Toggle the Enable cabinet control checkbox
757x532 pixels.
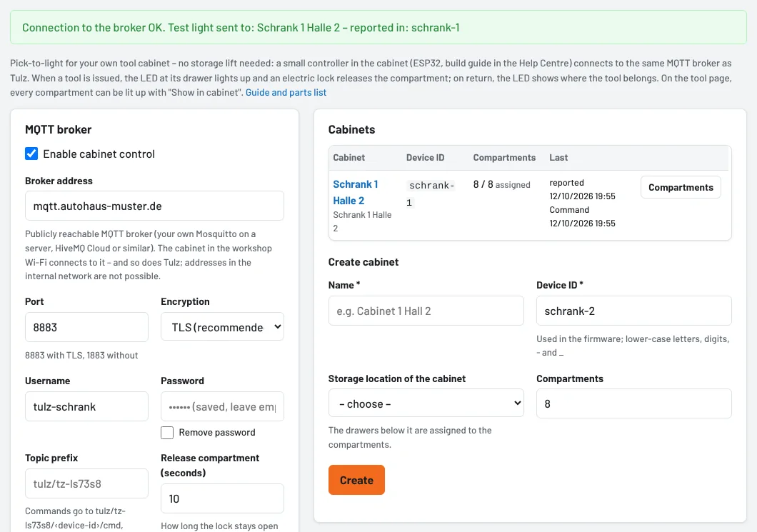click(31, 154)
